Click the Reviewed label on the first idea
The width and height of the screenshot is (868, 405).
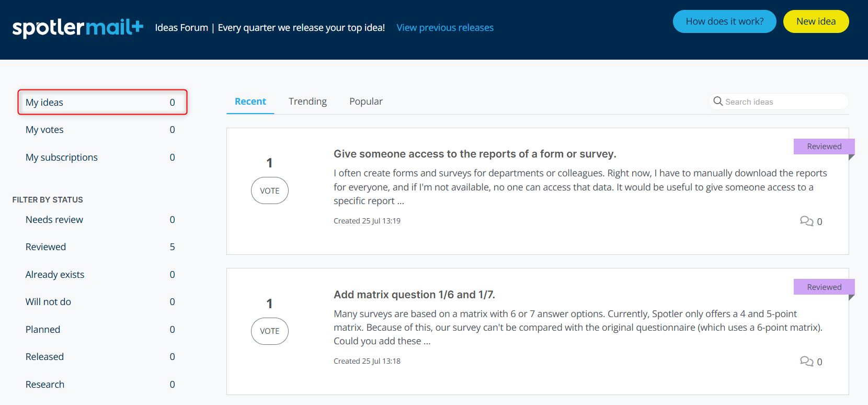[824, 147]
